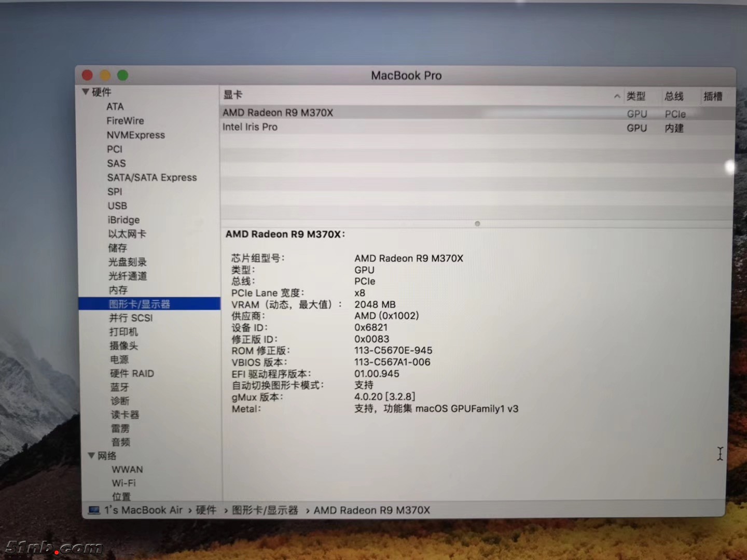Collapse the 硬件 section triangle
The height and width of the screenshot is (560, 747).
coord(86,92)
